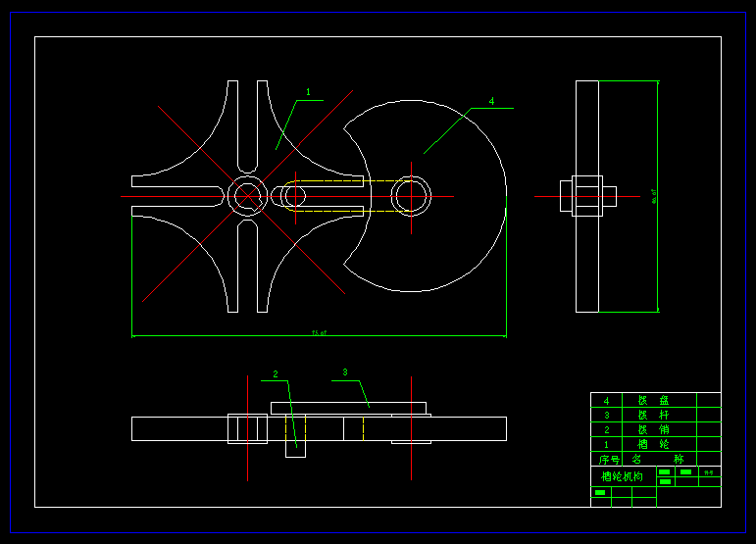
Task: Select the vertical dimension text in the side view
Action: click(654, 196)
